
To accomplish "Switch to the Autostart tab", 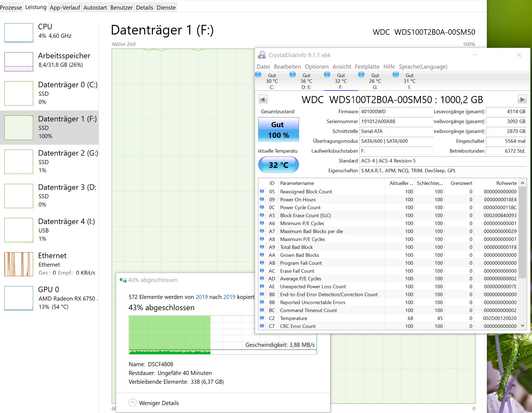I will pos(95,7).
